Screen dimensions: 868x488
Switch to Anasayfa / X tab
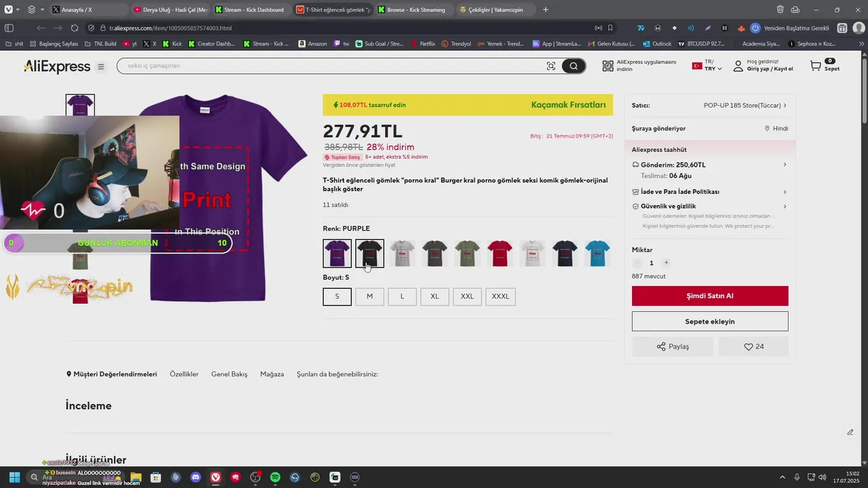click(x=87, y=9)
